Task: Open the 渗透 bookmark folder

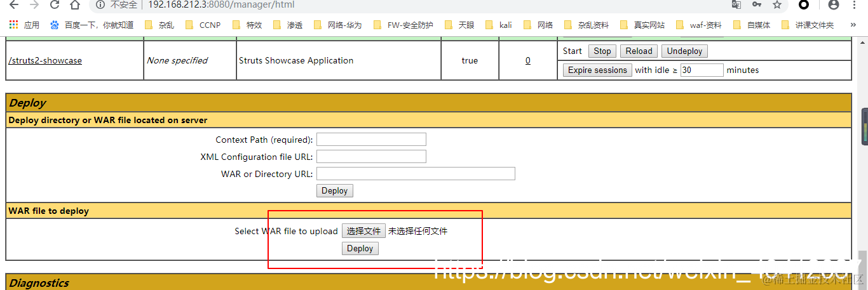Action: click(288, 25)
